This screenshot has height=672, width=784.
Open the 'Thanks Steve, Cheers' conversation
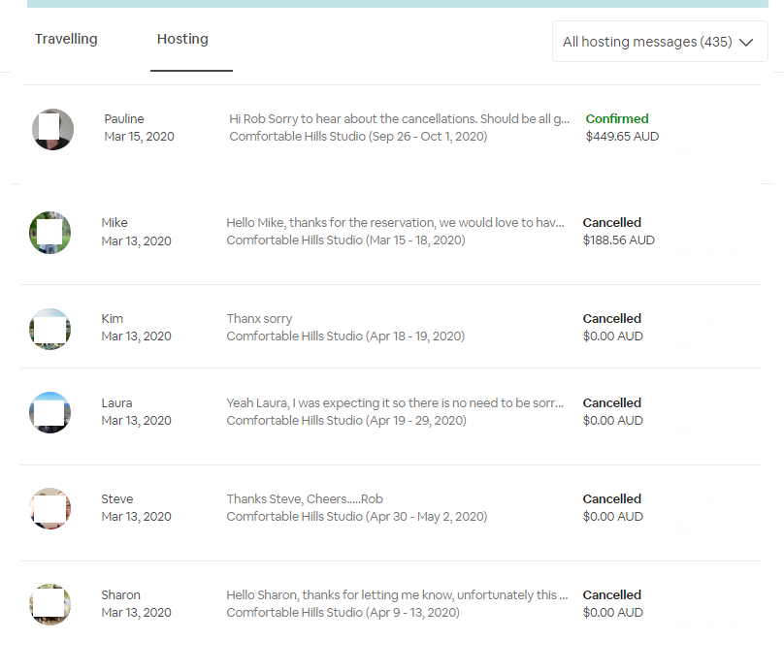[x=305, y=499]
